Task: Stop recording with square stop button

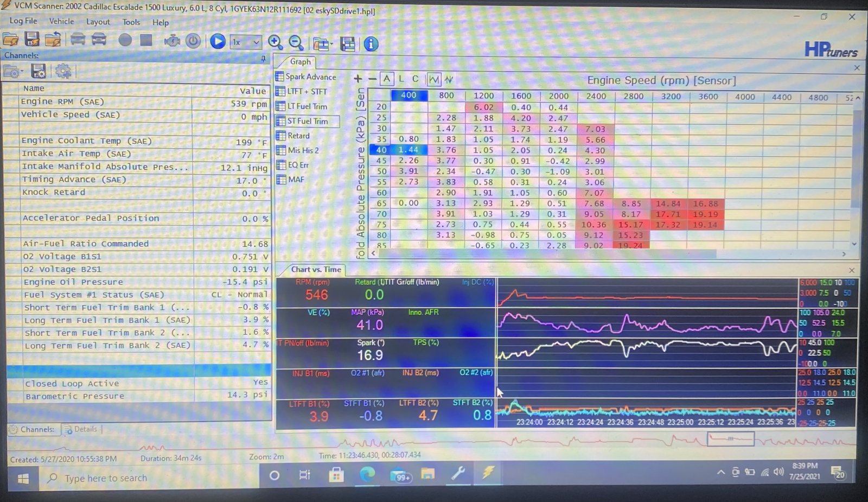Action: [146, 40]
